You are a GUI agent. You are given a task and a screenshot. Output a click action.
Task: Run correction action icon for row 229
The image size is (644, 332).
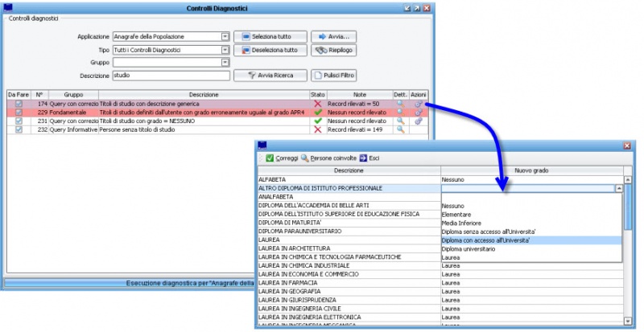pos(419,113)
